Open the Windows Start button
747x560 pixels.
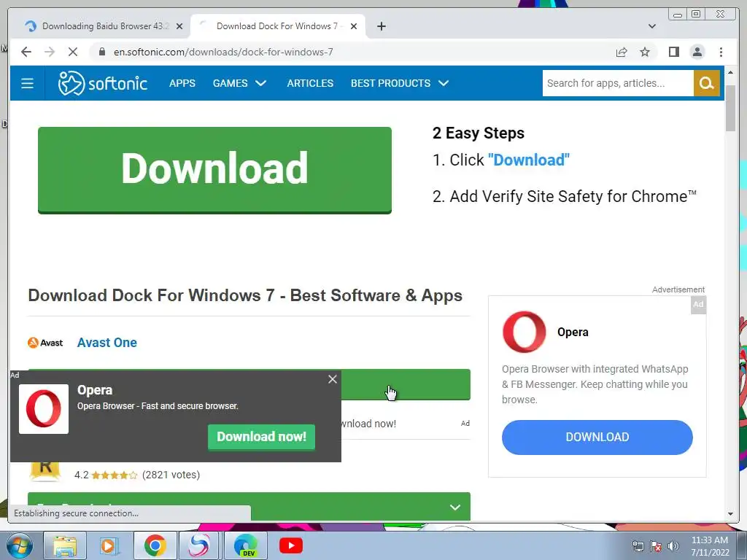click(x=20, y=546)
